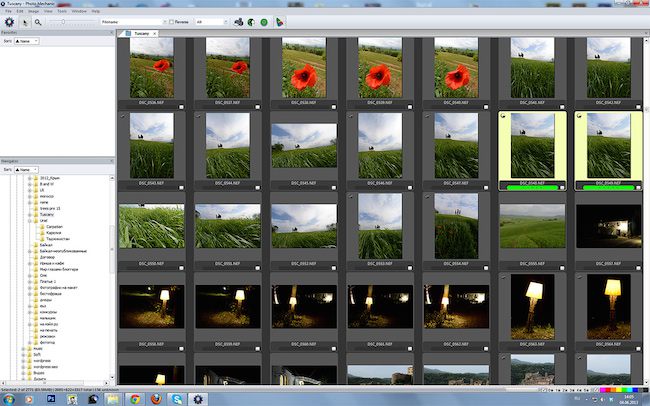Open the All filter dropdown
Image resolution: width=650 pixels, height=406 pixels.
click(212, 22)
